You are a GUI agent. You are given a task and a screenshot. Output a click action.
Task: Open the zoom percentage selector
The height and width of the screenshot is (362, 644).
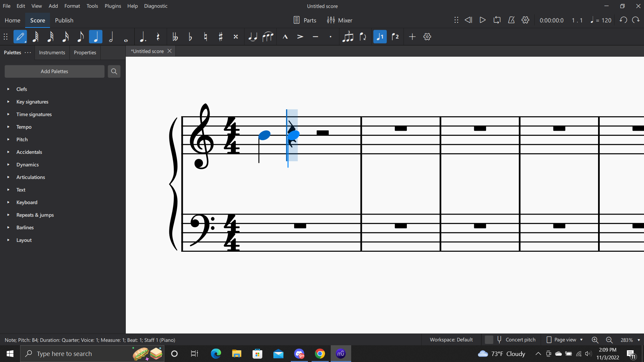[x=629, y=340]
